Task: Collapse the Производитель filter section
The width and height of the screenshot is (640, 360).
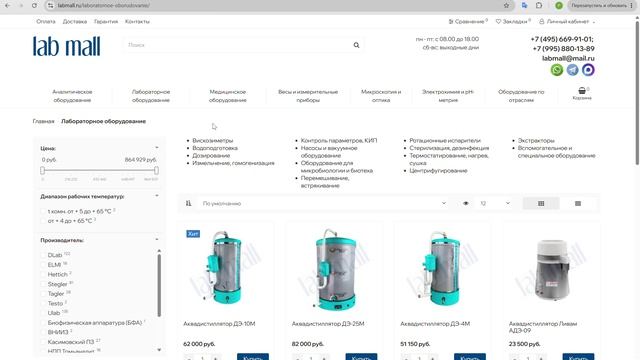Action: click(157, 240)
